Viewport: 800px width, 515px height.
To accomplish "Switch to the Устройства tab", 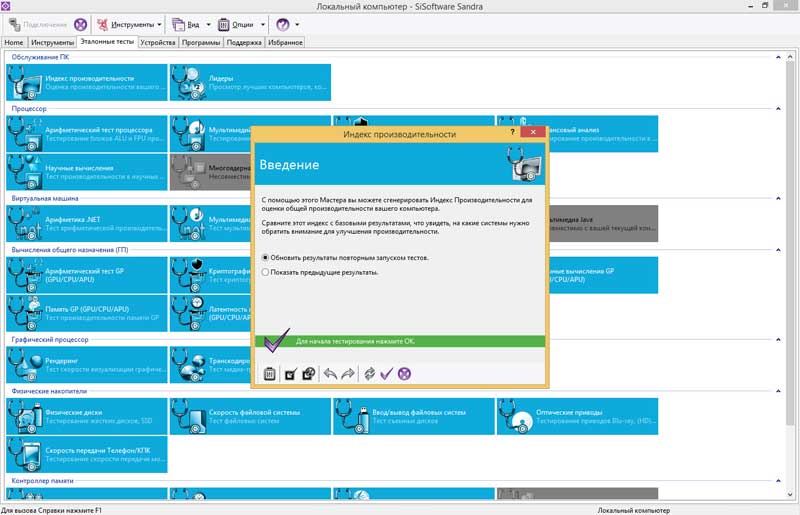I will (x=158, y=42).
